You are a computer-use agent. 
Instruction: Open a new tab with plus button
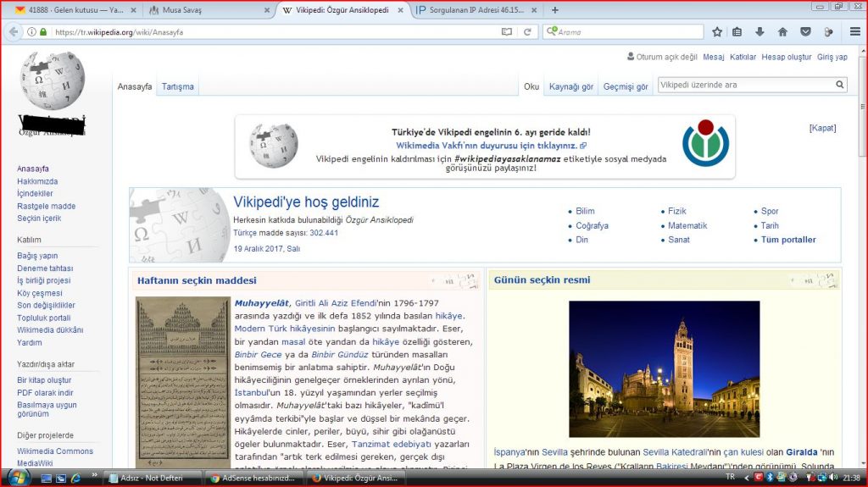click(x=555, y=10)
